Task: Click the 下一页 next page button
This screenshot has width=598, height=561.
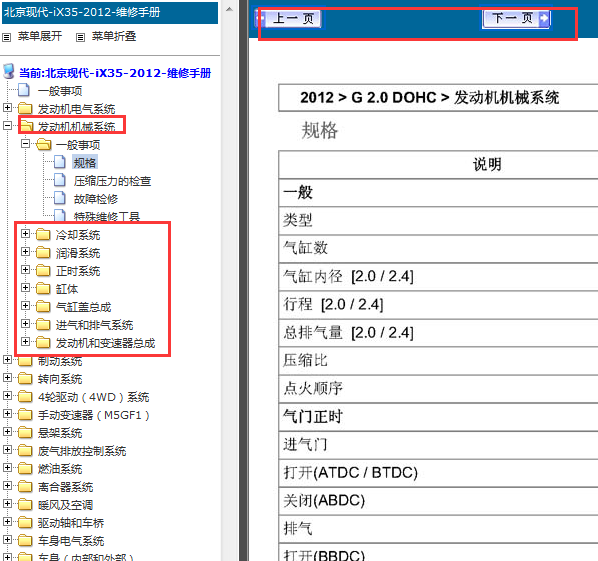Action: [x=516, y=18]
